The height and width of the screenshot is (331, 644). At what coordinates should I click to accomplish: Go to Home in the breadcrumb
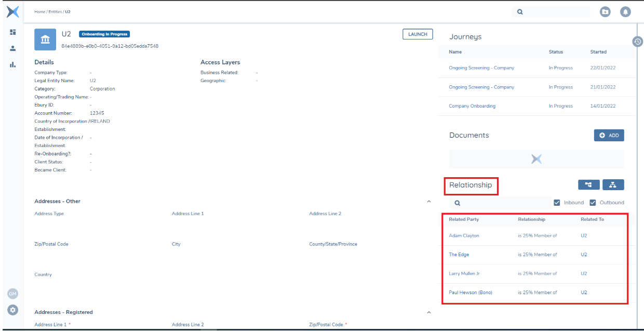[x=39, y=11]
